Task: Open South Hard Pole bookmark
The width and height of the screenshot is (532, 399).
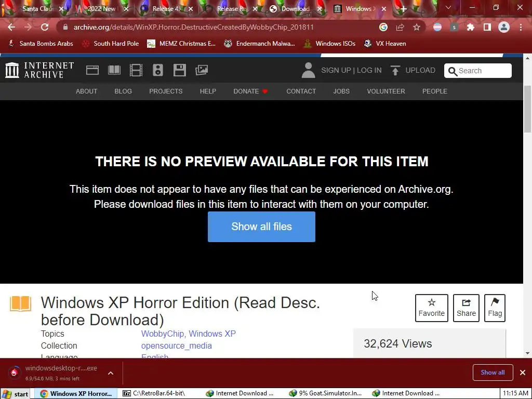Action: coord(111,44)
